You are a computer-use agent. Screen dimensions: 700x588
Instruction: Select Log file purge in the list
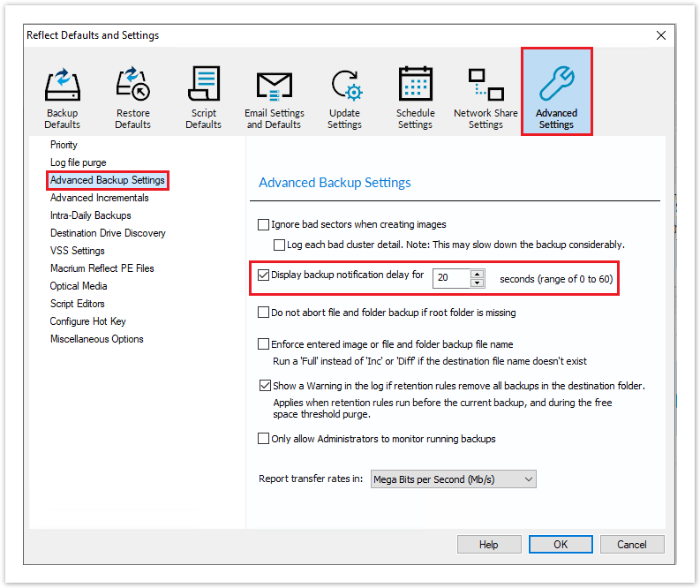[x=79, y=162]
